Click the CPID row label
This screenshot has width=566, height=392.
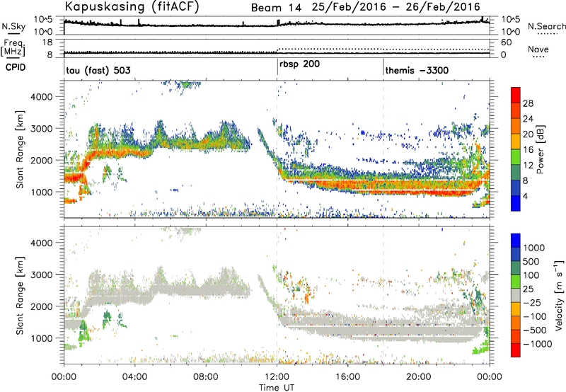tap(16, 67)
